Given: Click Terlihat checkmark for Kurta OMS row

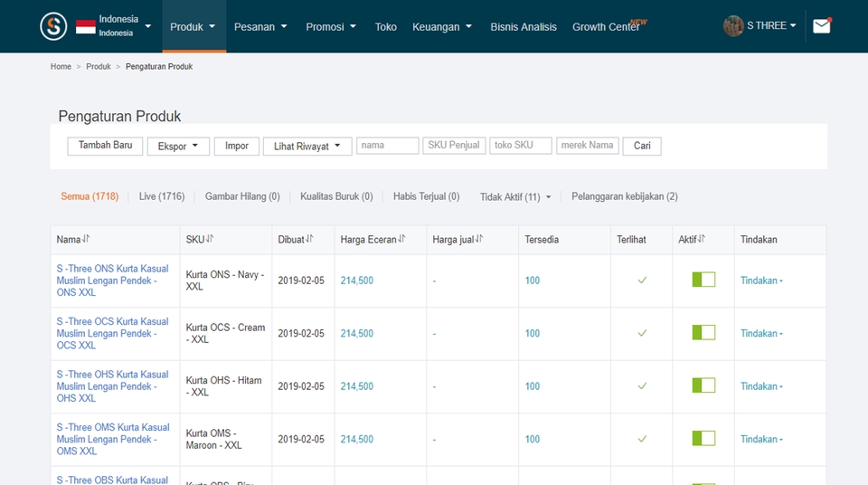Looking at the screenshot, I should 642,439.
